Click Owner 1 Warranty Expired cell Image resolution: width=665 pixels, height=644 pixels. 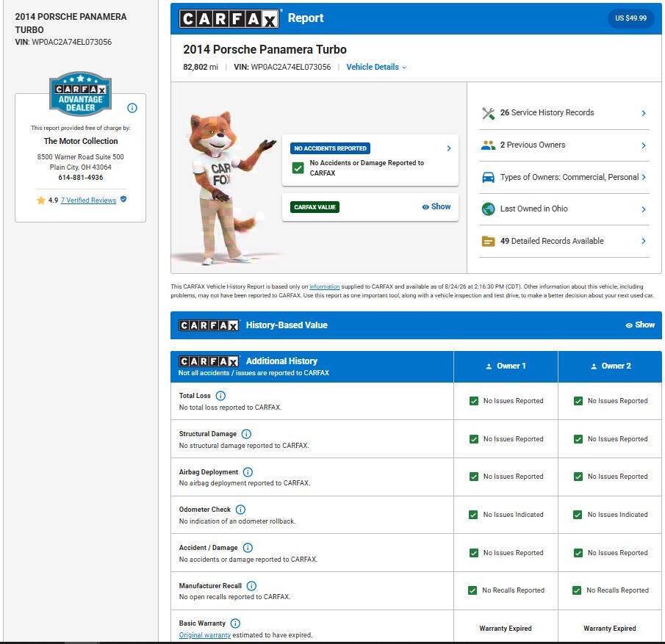[x=506, y=629]
